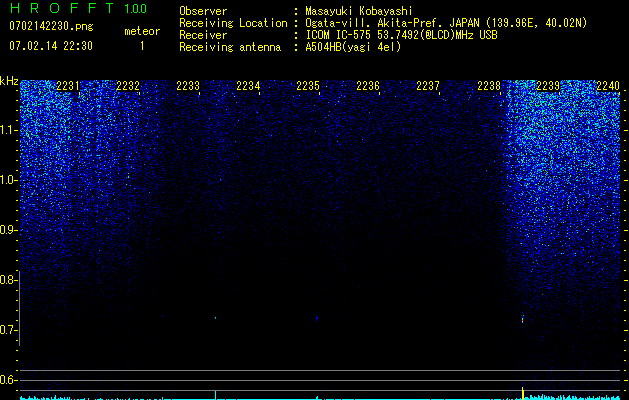Click the Receiver field label

pos(203,35)
